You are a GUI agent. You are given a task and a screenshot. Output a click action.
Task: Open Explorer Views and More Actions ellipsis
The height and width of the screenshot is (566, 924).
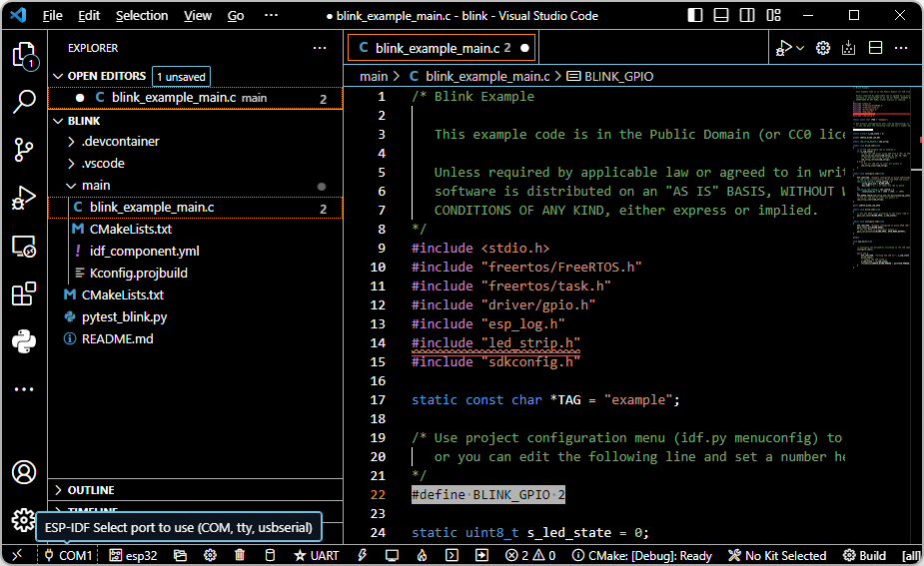pyautogui.click(x=320, y=48)
